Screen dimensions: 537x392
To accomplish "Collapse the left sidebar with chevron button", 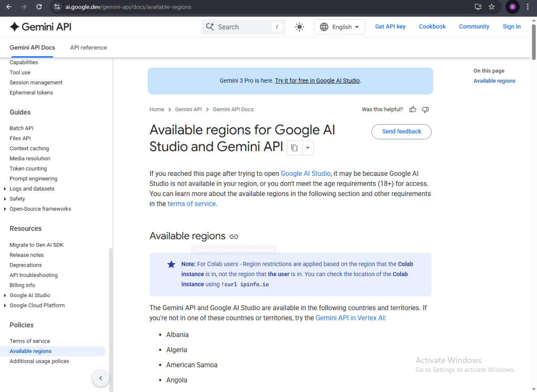I will coord(101,378).
